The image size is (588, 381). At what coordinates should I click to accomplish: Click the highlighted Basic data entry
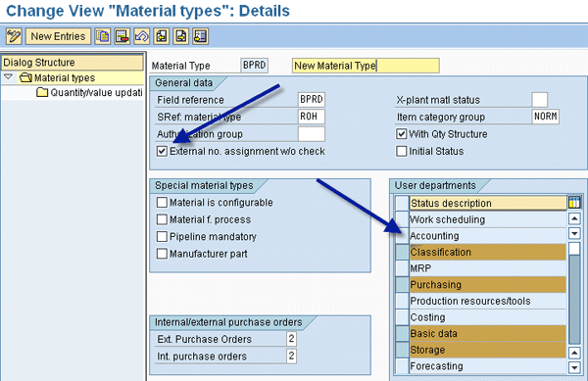tap(487, 333)
